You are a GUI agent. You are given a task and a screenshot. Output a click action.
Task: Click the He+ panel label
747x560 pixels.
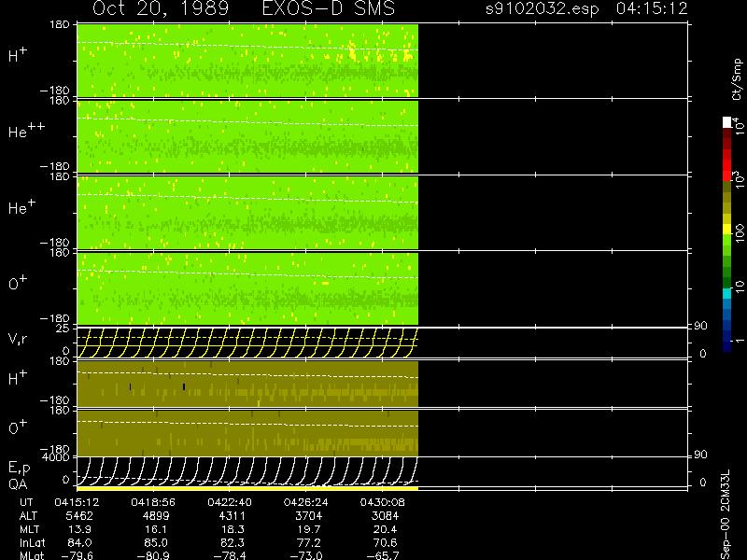point(21,206)
